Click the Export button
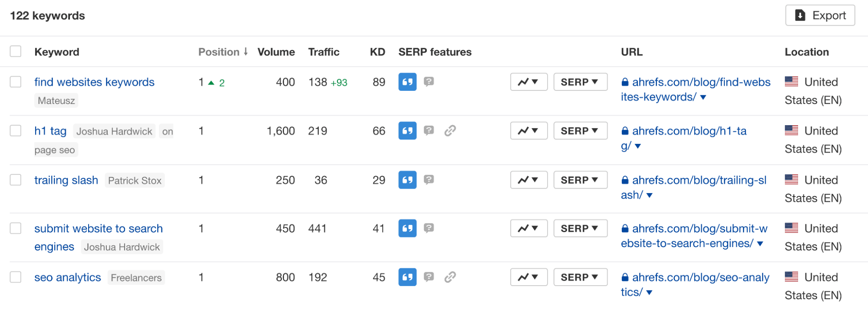The image size is (868, 310). click(819, 15)
